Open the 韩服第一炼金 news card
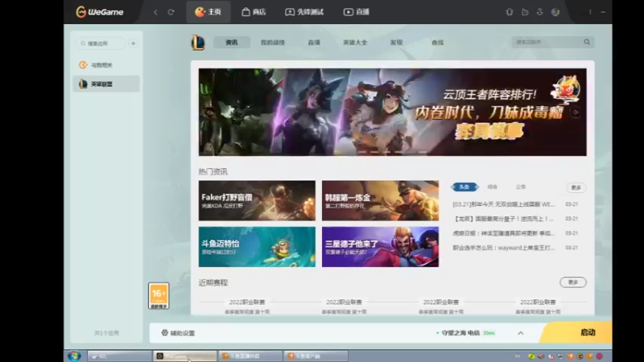Viewport: 644px width, 362px height. click(380, 200)
